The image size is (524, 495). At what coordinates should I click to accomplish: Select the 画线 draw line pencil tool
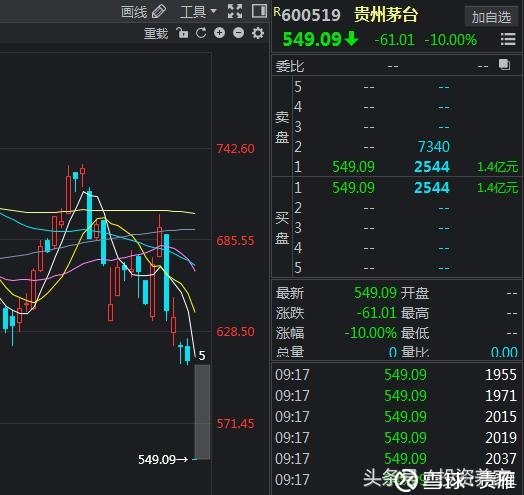coord(144,12)
